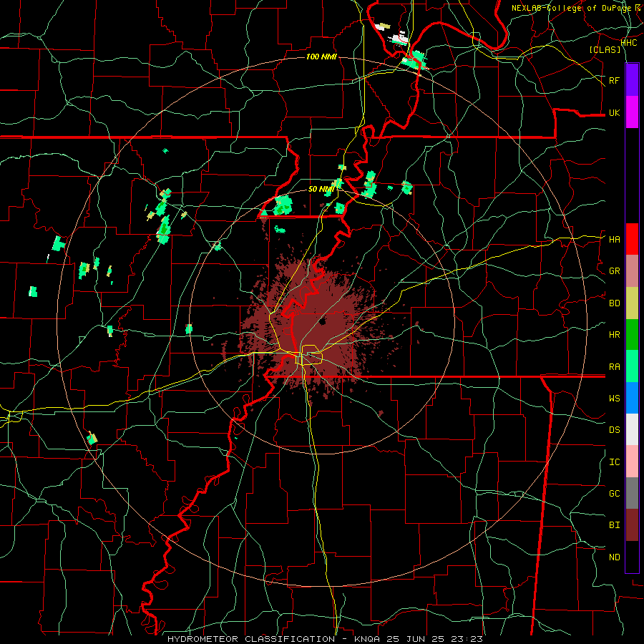Click the HHC product label
Screen dimensions: 644x644
(x=629, y=42)
